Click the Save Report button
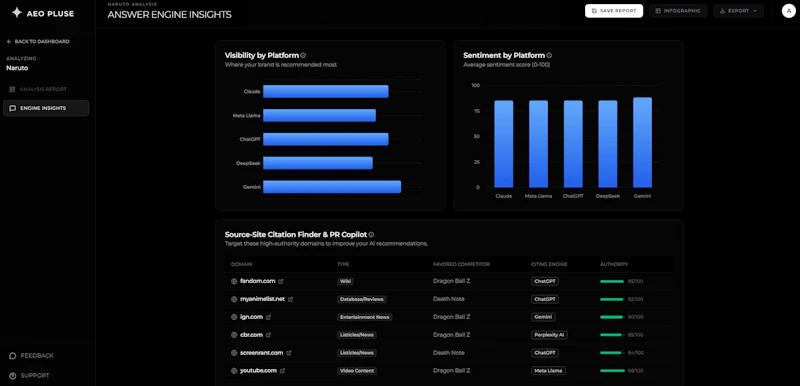 pyautogui.click(x=614, y=11)
